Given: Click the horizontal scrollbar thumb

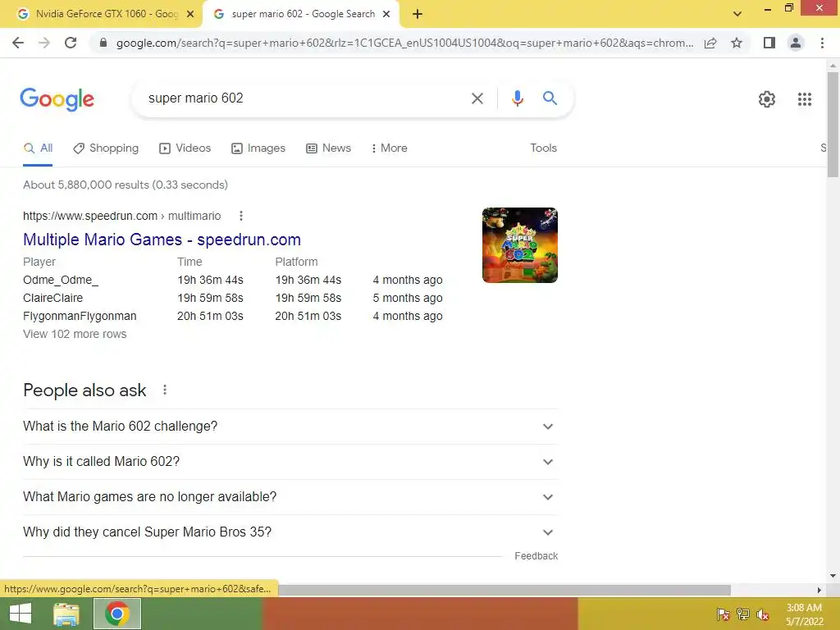Looking at the screenshot, I should pos(504,590).
